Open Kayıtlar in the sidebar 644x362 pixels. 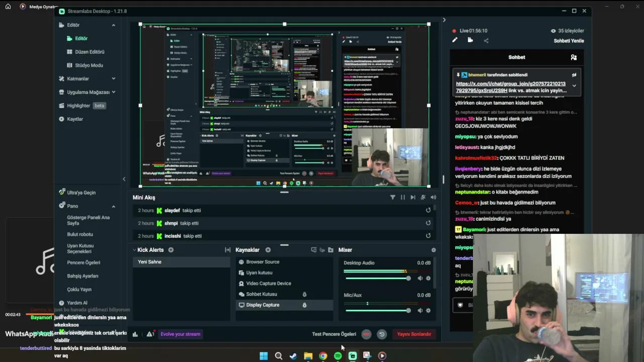click(x=75, y=119)
